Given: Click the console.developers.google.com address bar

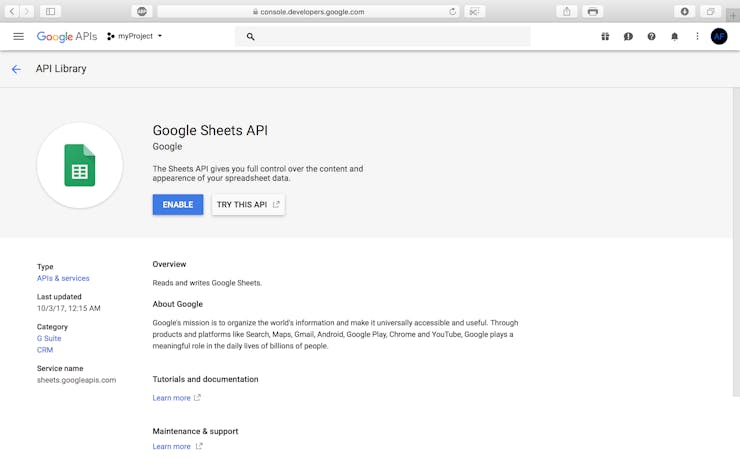Looking at the screenshot, I should point(308,12).
